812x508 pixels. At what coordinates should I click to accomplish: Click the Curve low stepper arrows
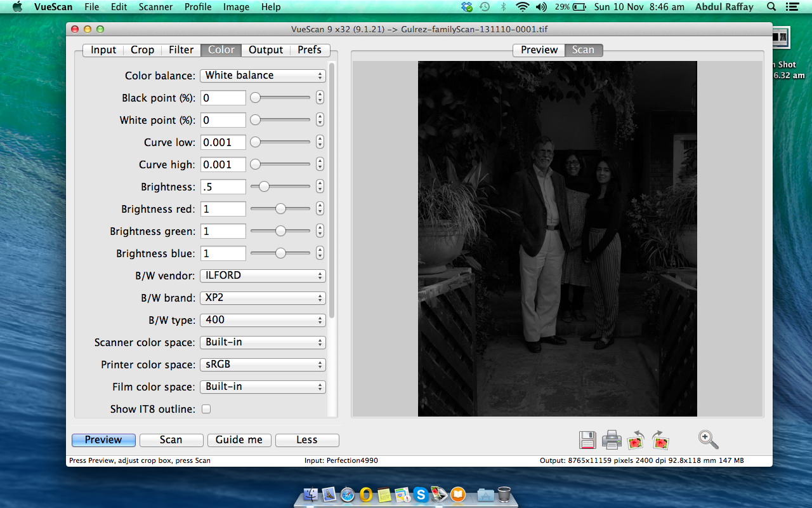click(320, 142)
